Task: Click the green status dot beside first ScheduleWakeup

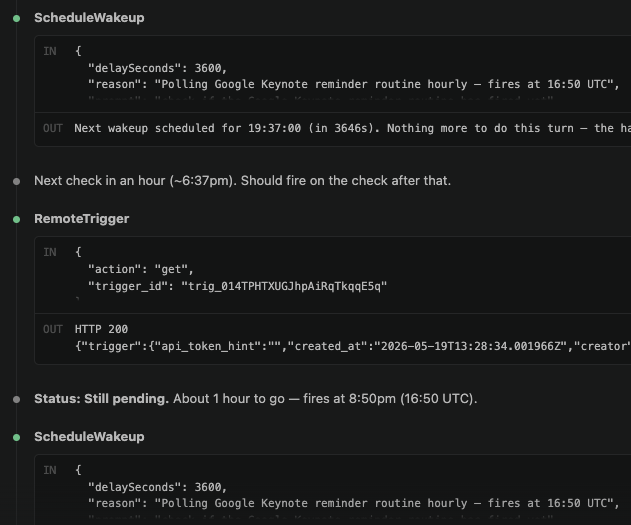Action: (16, 19)
